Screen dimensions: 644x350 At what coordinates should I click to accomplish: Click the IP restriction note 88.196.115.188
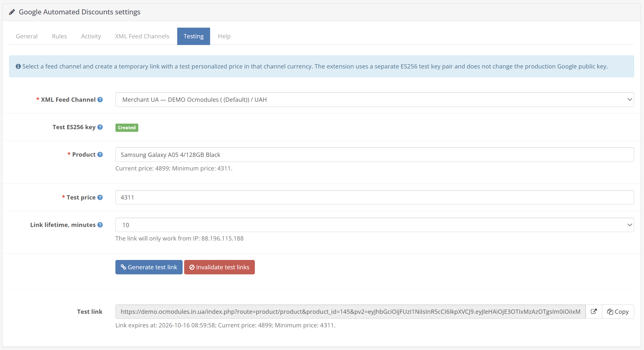pos(179,238)
